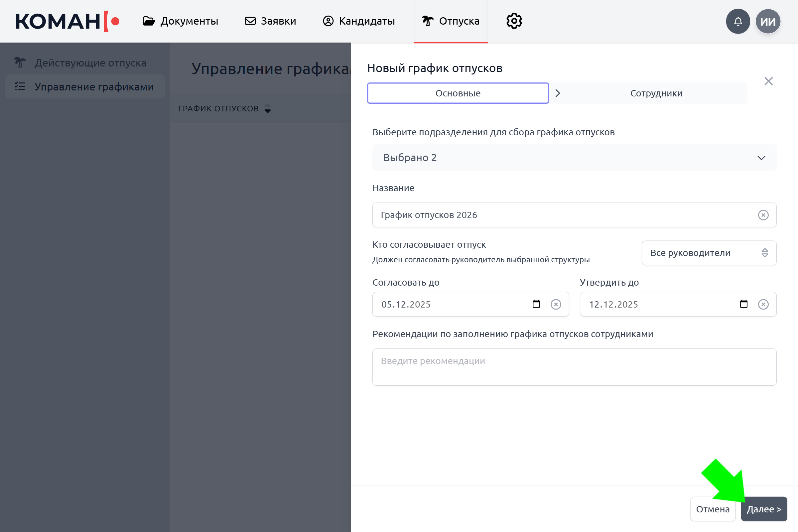Click the notifications bell icon
Screen dimensions: 798x532
click(737, 21)
